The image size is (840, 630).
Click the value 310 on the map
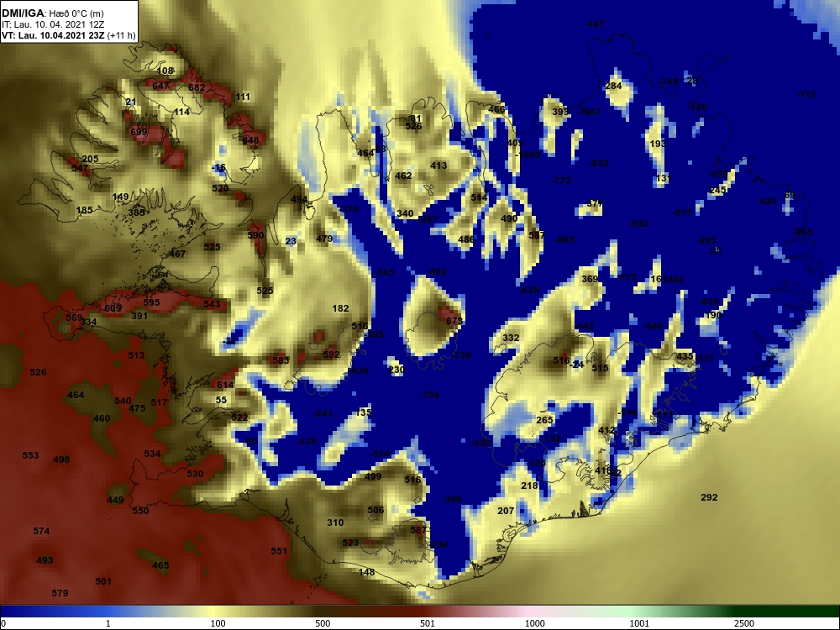335,522
